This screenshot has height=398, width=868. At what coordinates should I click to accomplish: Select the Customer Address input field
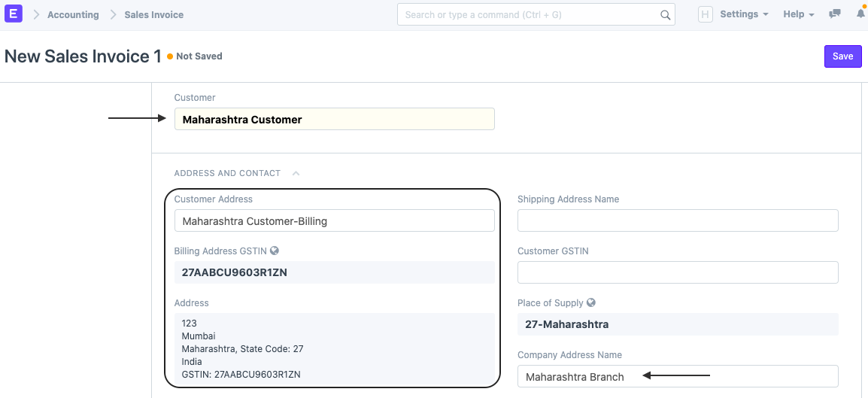click(x=334, y=220)
